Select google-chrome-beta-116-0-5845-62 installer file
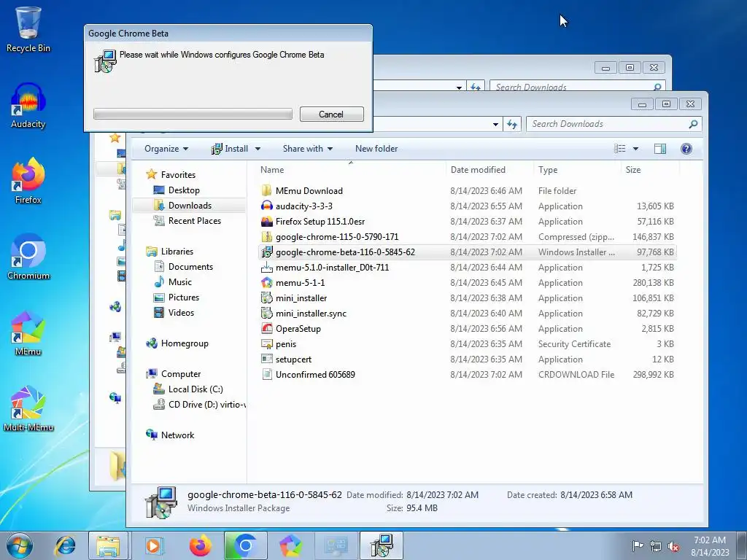The height and width of the screenshot is (560, 747). click(x=345, y=252)
